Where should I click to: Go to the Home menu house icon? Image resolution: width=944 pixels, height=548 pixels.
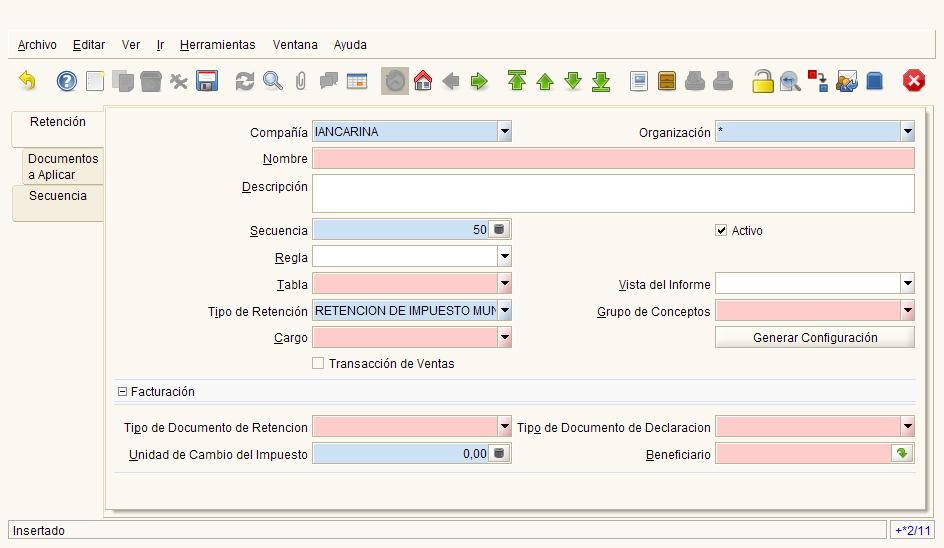coord(423,81)
